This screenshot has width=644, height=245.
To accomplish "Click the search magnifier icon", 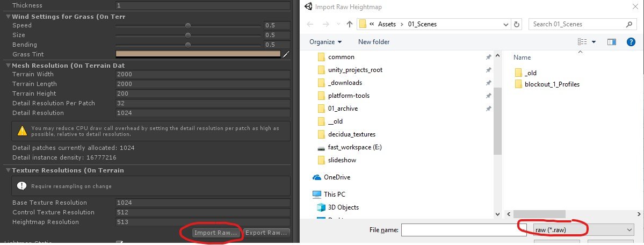I will [629, 24].
